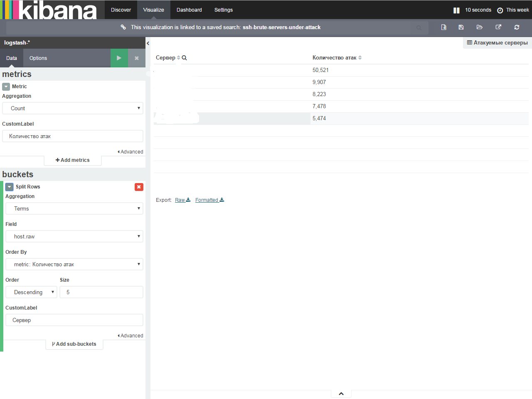532x399 pixels.
Task: Collapse the Split Rows bucket toggle
Action: [x=9, y=187]
